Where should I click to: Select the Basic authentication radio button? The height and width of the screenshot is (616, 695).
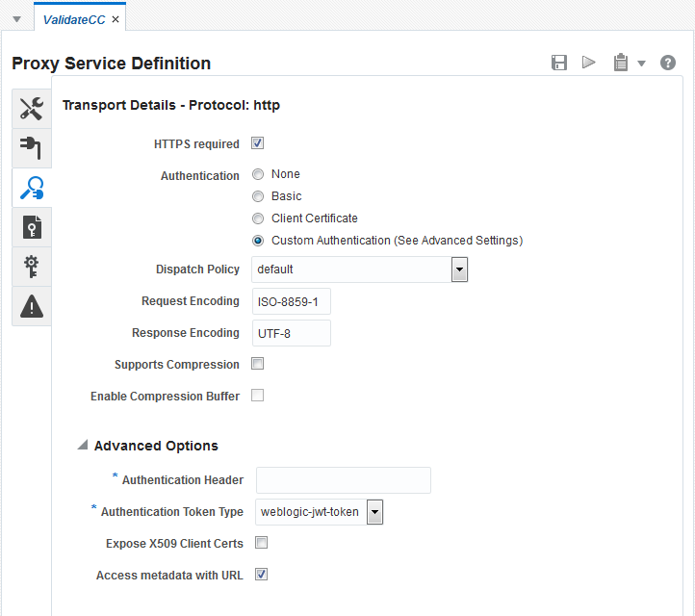tap(258, 196)
